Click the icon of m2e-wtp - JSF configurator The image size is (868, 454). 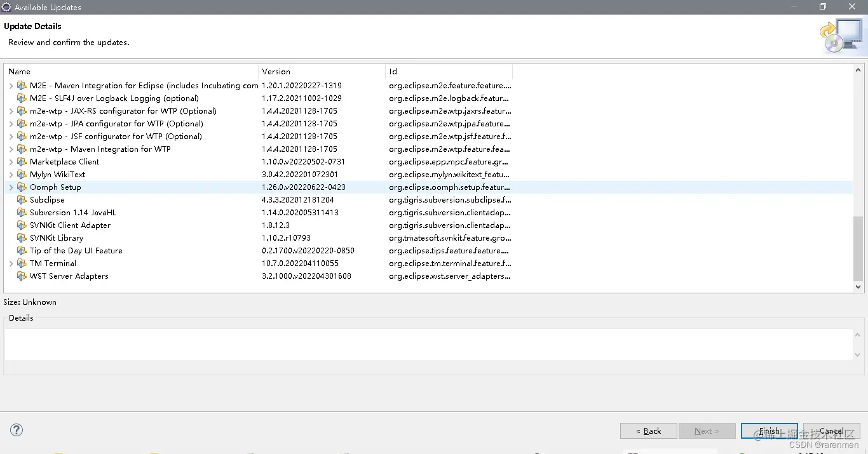(x=22, y=137)
